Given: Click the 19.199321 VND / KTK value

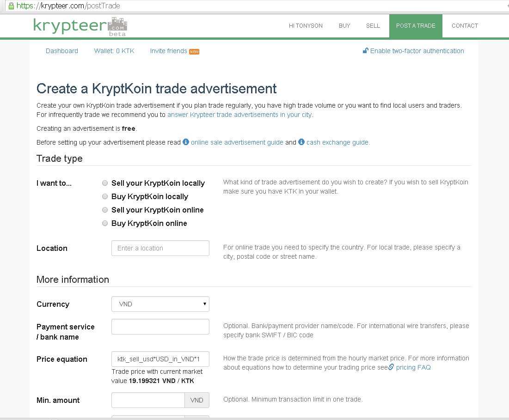Looking at the screenshot, I should point(161,381).
